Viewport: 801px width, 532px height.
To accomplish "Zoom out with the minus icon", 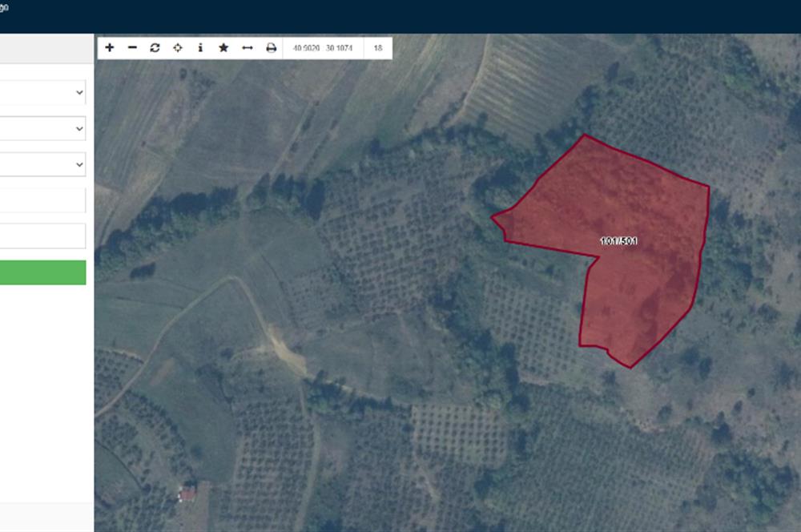I will [x=132, y=48].
